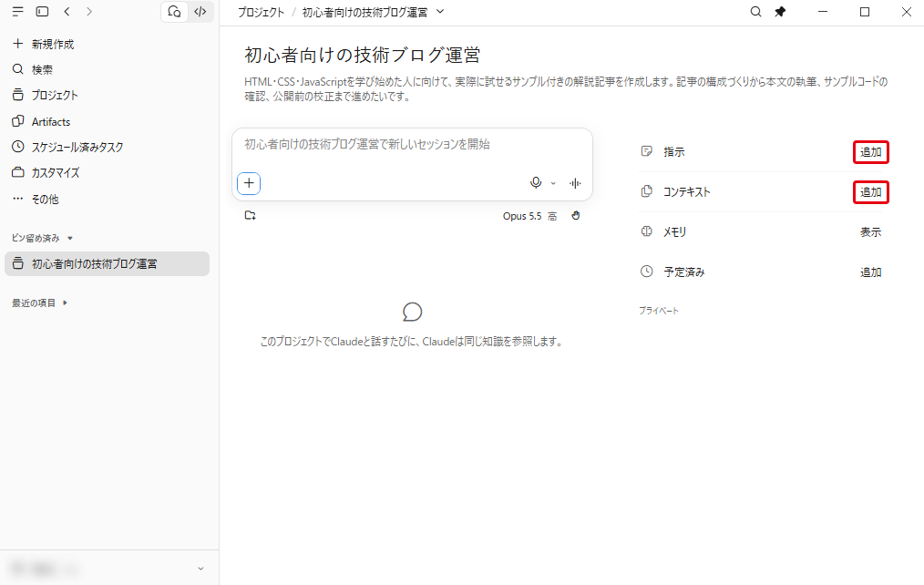924x585 pixels.
Task: Click the 指示 instructions icon
Action: 646,151
